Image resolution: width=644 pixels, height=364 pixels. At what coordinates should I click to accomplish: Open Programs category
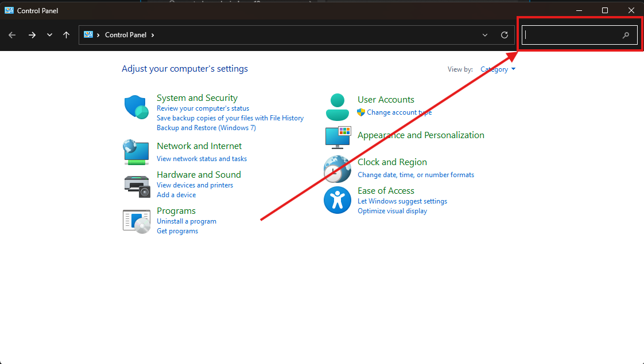pos(176,211)
